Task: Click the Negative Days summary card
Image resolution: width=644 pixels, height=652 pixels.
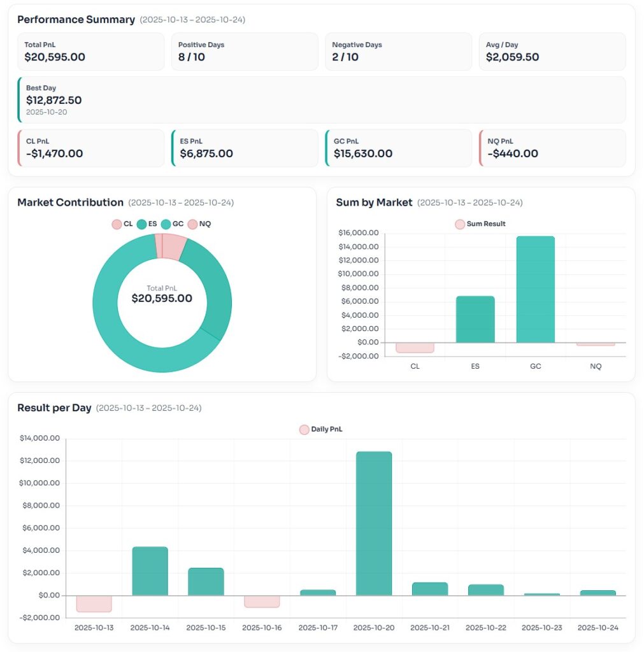Action: 398,52
